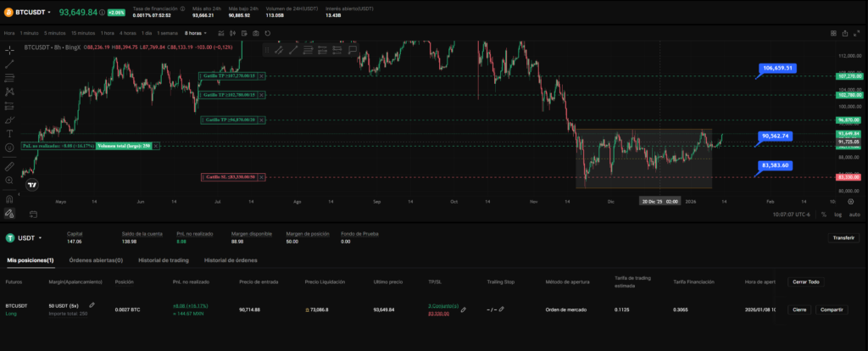Screen dimensions: 868x351
Task: Select the trend line drawing tool
Action: point(9,64)
